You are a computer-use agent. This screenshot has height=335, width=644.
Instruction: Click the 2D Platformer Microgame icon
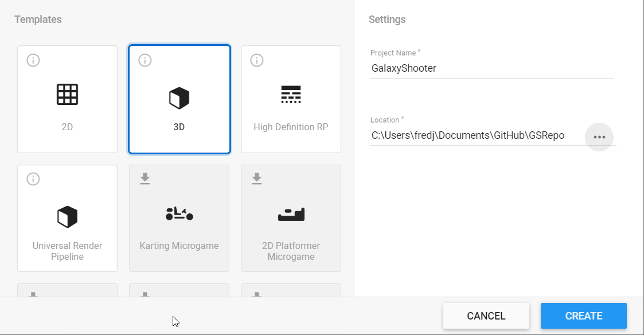(x=291, y=214)
